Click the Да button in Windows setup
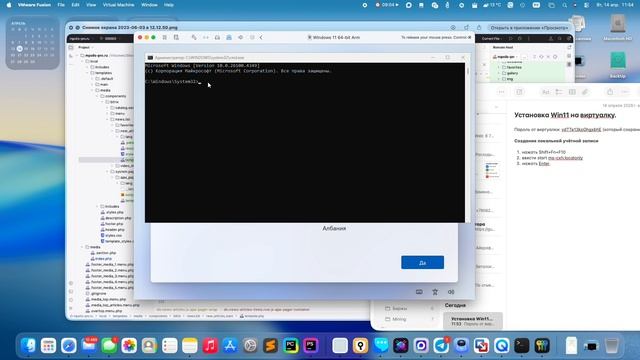640x360 pixels. (422, 262)
